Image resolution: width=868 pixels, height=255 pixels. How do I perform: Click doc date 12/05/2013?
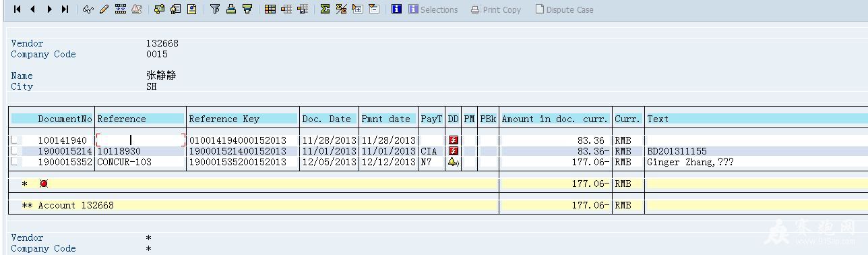pyautogui.click(x=329, y=162)
